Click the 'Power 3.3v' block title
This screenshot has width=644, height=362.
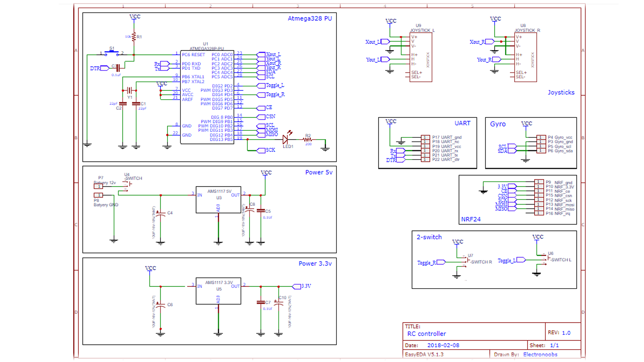tap(315, 263)
